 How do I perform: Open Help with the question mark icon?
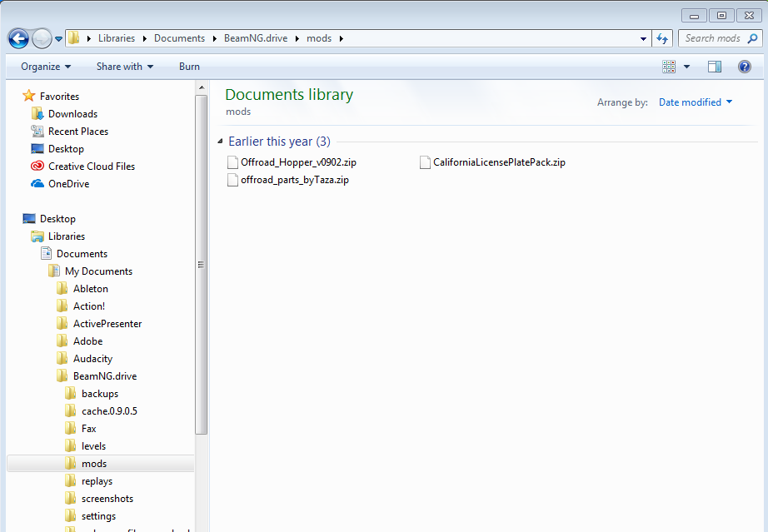click(x=745, y=67)
